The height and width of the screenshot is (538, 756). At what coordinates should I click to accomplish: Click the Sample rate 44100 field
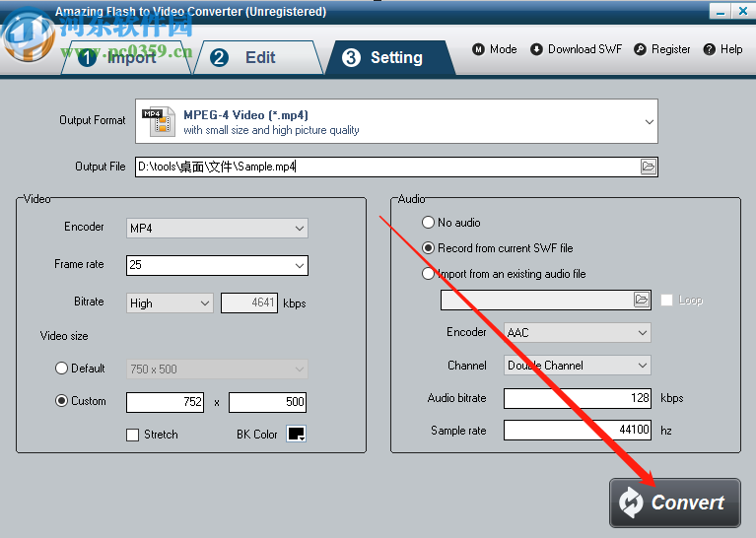(578, 430)
